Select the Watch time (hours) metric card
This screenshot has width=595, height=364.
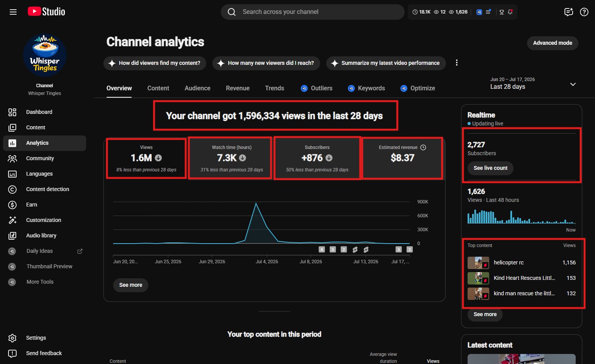(231, 158)
